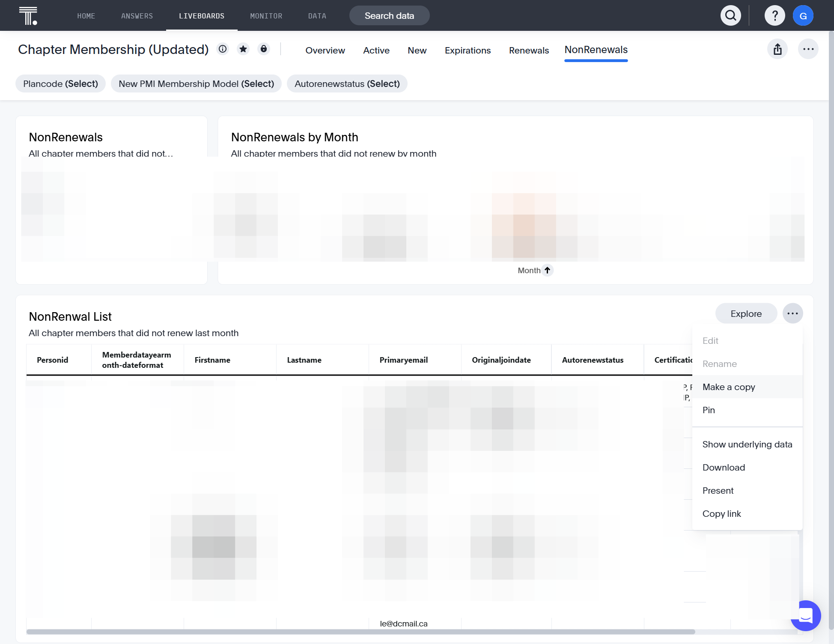Go to ANSWERS in top navigation
Image resolution: width=834 pixels, height=644 pixels.
tap(137, 16)
